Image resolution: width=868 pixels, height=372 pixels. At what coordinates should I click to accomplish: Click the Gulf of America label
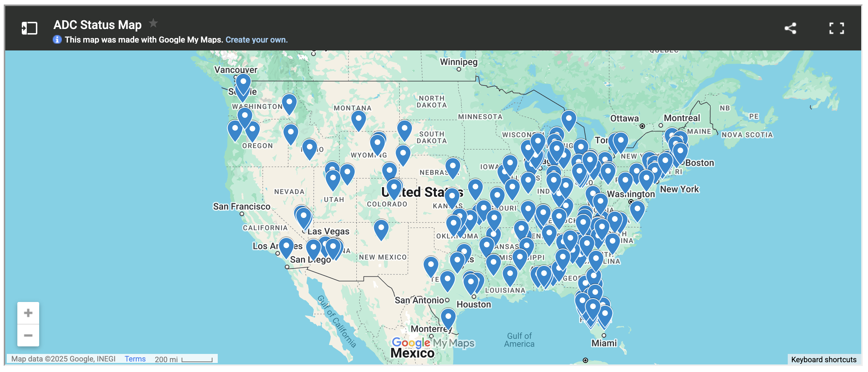point(519,340)
